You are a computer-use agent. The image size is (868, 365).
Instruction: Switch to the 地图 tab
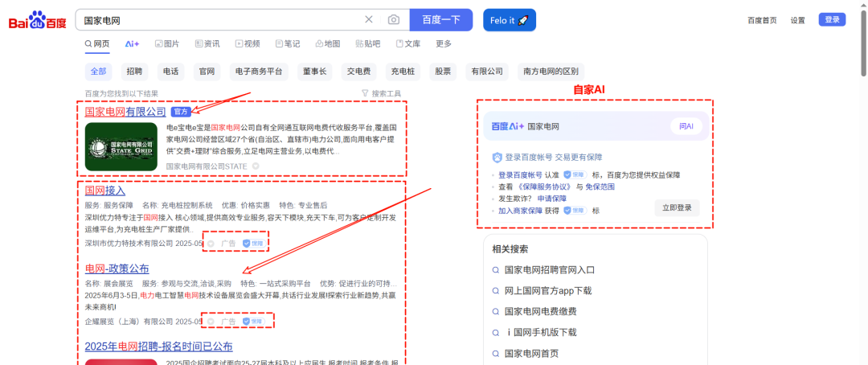tap(328, 43)
